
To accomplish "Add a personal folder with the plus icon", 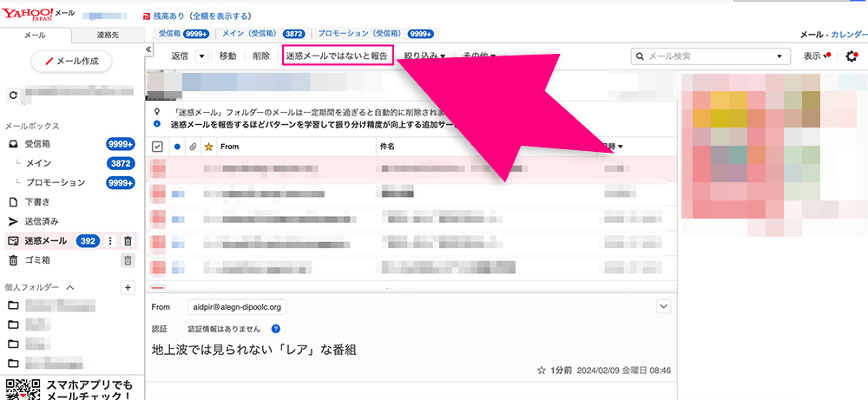I will (x=128, y=288).
